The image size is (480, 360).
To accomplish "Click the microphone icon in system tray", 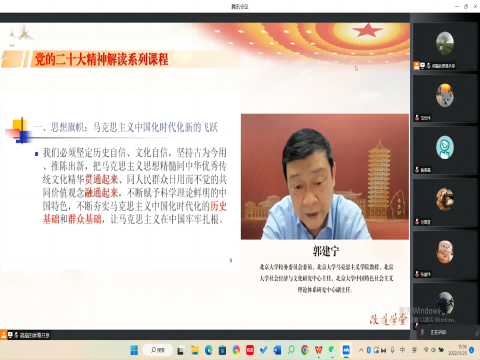I will pyautogui.click(x=393, y=350).
